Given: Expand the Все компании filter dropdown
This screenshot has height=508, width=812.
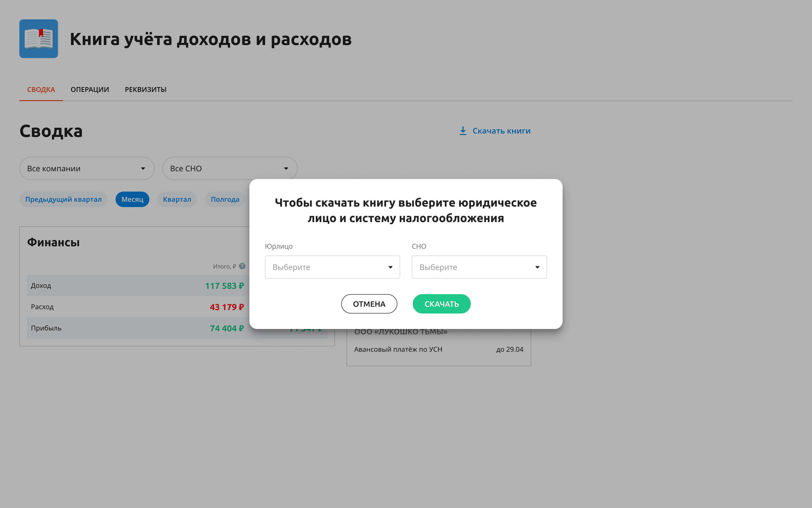Looking at the screenshot, I should (87, 168).
